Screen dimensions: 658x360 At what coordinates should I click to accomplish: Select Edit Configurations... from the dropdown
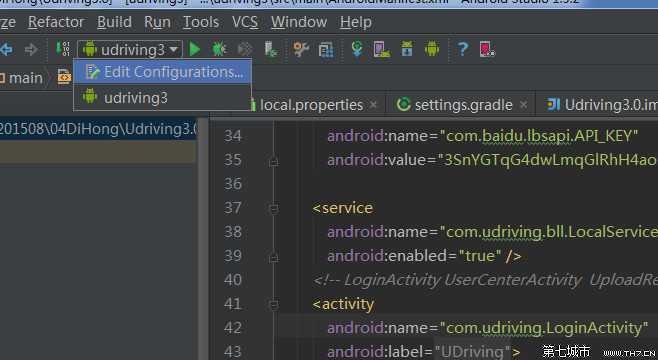coord(163,72)
